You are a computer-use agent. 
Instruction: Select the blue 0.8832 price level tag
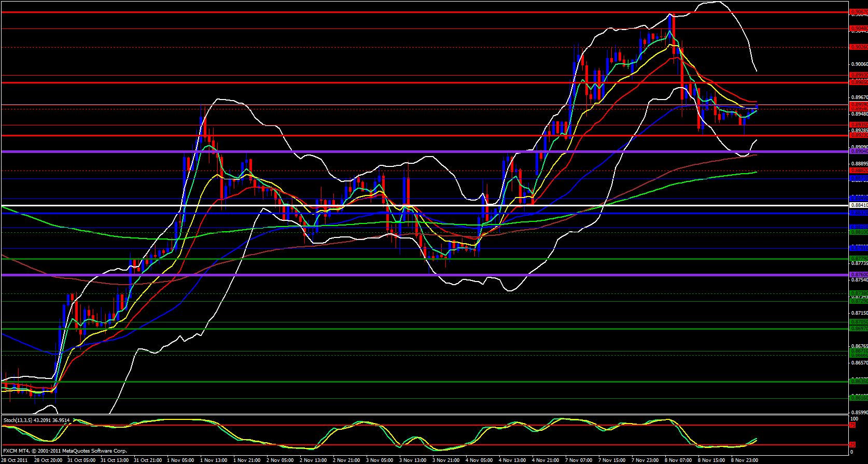[859, 213]
